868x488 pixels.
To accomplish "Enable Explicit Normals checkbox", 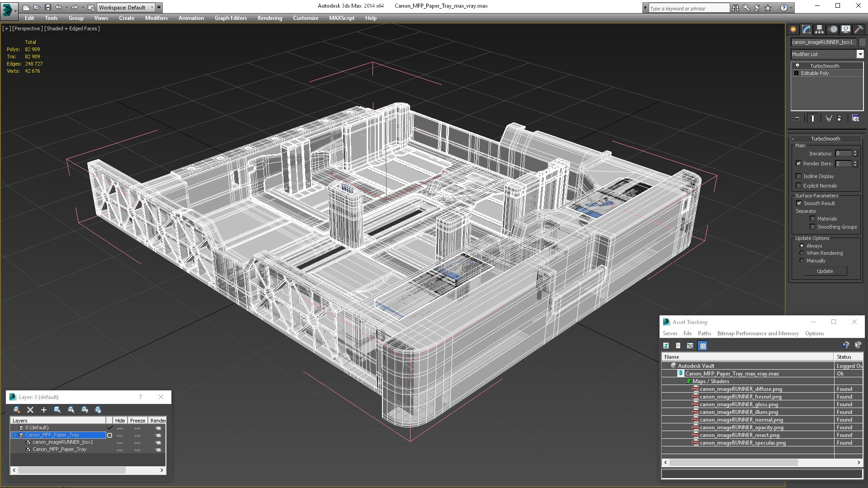I will coord(798,186).
